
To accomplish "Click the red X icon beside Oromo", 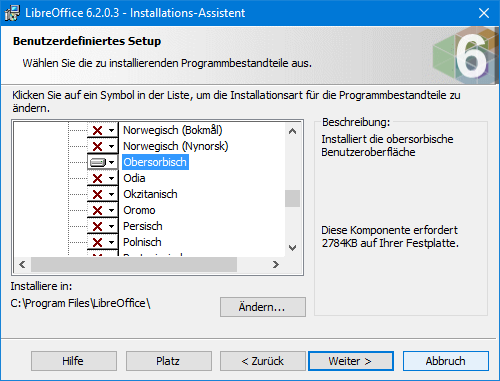I will pyautogui.click(x=97, y=210).
